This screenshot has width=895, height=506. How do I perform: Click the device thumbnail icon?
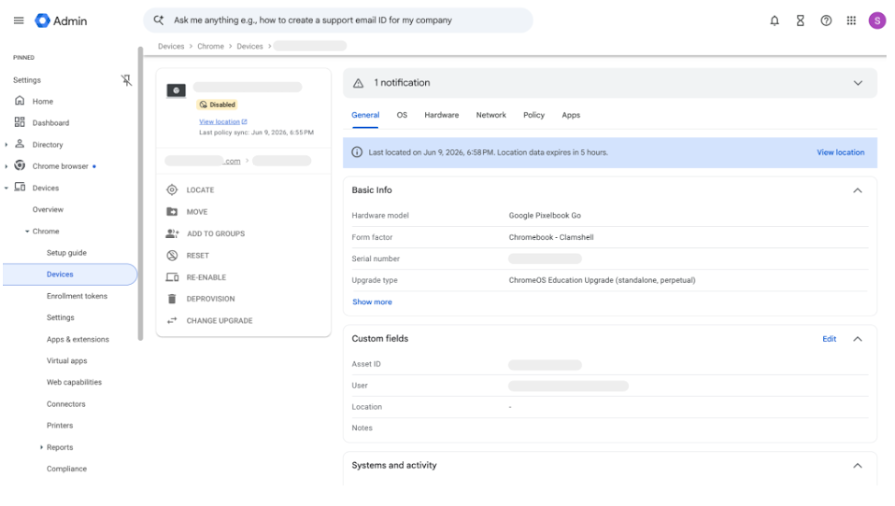point(176,90)
